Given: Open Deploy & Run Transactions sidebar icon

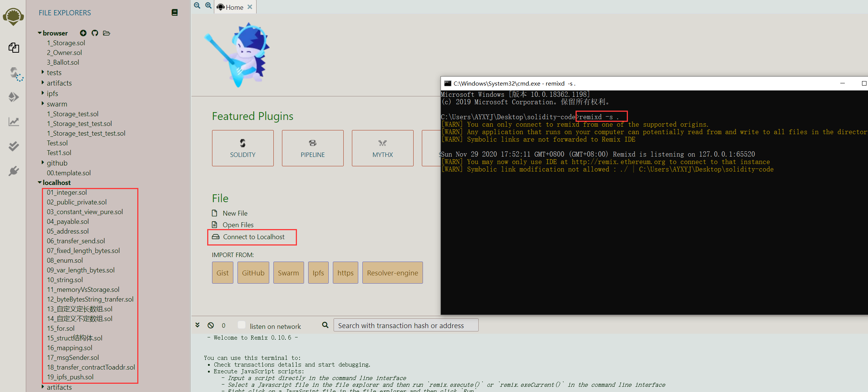Looking at the screenshot, I should click(x=14, y=97).
